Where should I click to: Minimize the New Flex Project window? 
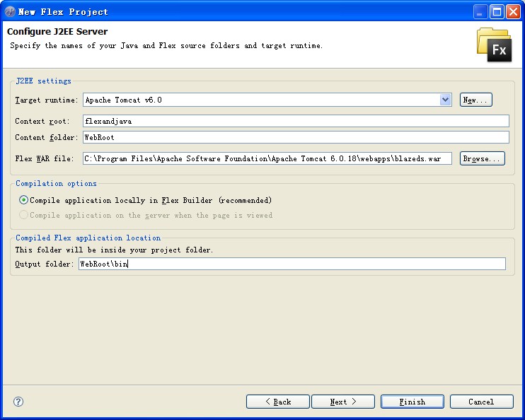tap(480, 12)
